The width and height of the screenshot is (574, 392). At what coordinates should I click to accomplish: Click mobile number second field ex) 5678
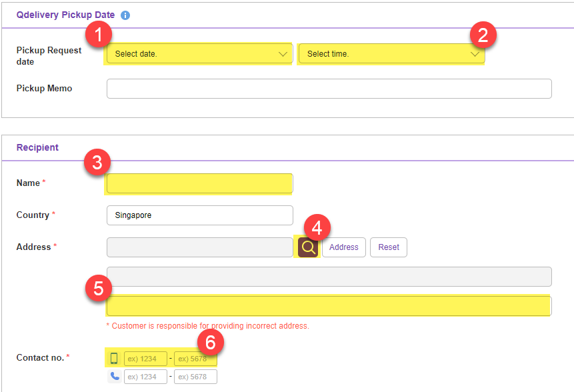point(195,359)
